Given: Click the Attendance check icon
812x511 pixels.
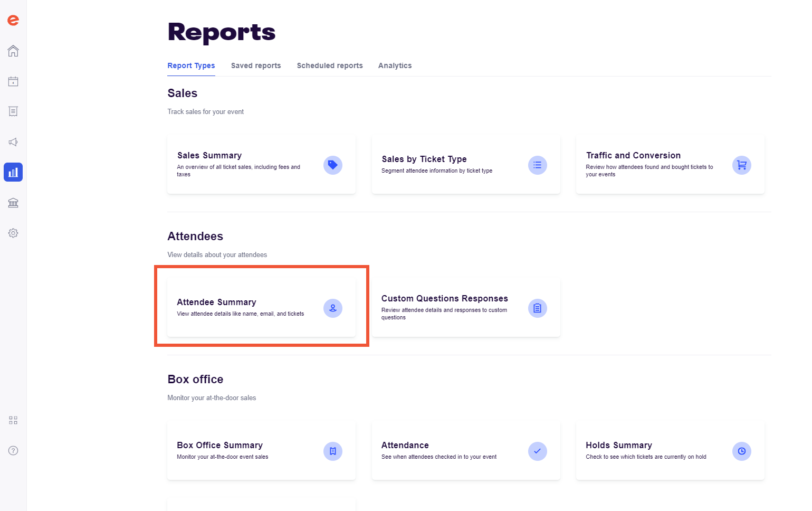Looking at the screenshot, I should pos(537,451).
